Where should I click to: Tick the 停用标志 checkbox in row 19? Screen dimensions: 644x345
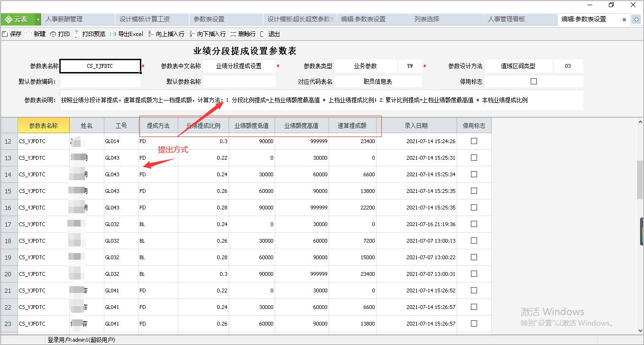(474, 257)
